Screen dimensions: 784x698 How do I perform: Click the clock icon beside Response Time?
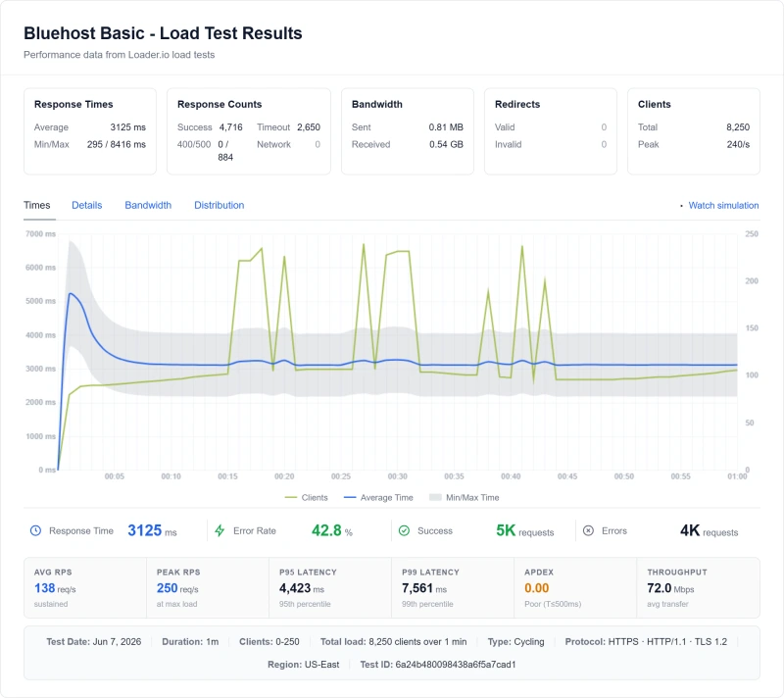[x=35, y=530]
